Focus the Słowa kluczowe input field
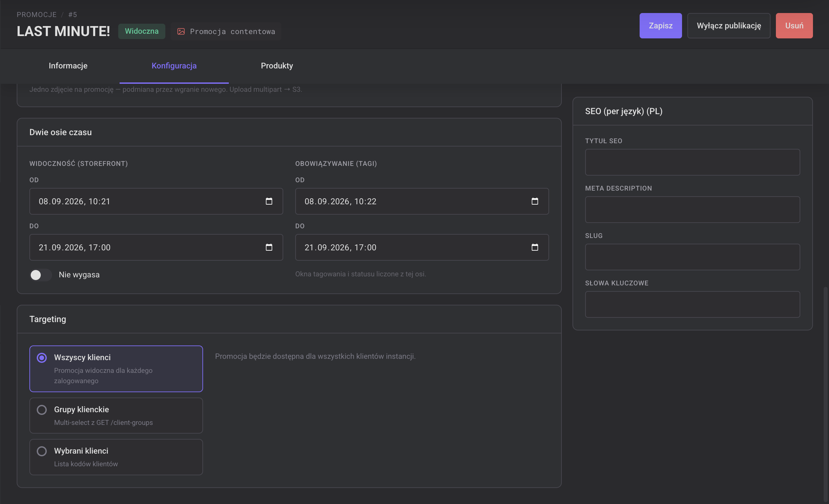Viewport: 829px width, 504px height. point(692,304)
